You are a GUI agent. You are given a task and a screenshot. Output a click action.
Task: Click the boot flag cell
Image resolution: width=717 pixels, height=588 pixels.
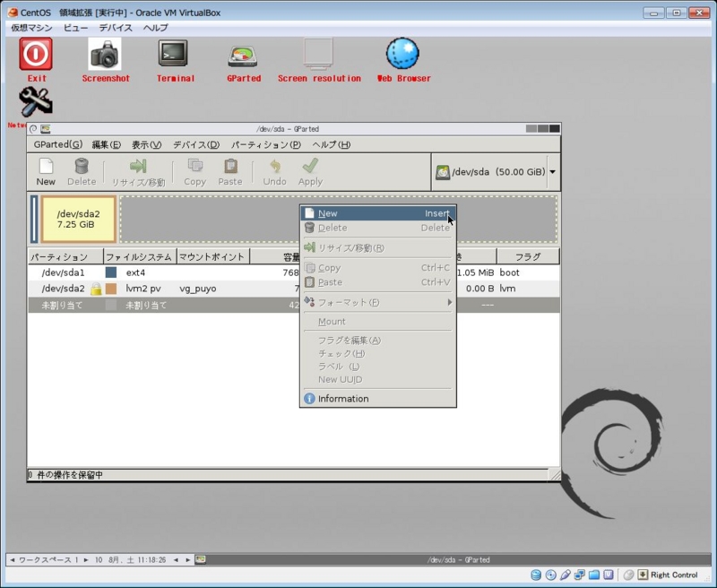click(509, 272)
